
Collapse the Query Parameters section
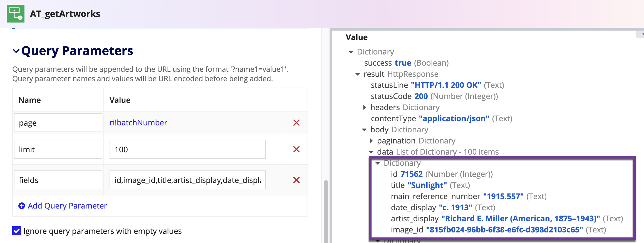(16, 51)
